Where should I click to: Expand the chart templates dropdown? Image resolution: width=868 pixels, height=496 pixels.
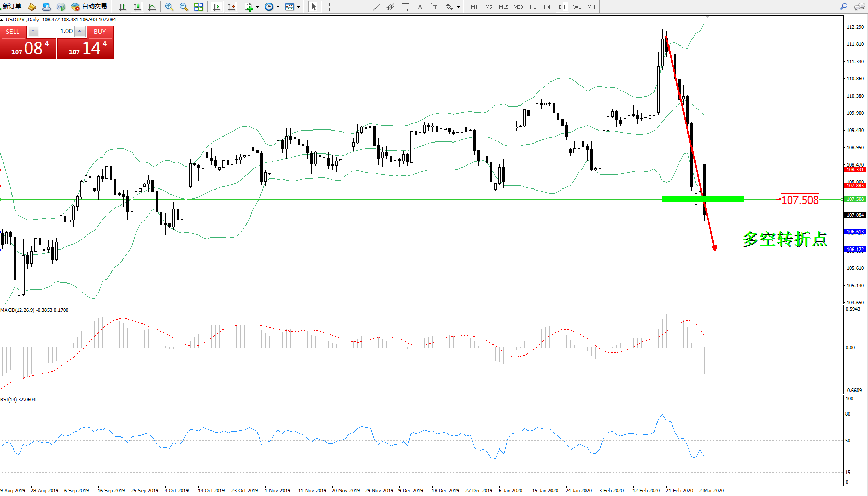pyautogui.click(x=298, y=7)
